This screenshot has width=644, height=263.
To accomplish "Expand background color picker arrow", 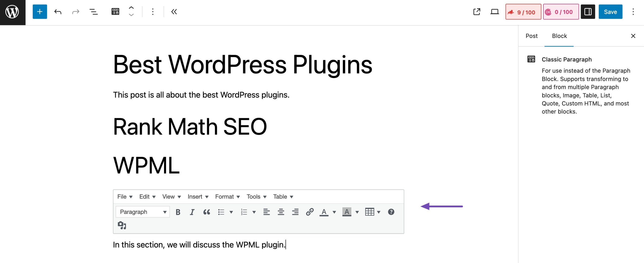I will coord(357,212).
